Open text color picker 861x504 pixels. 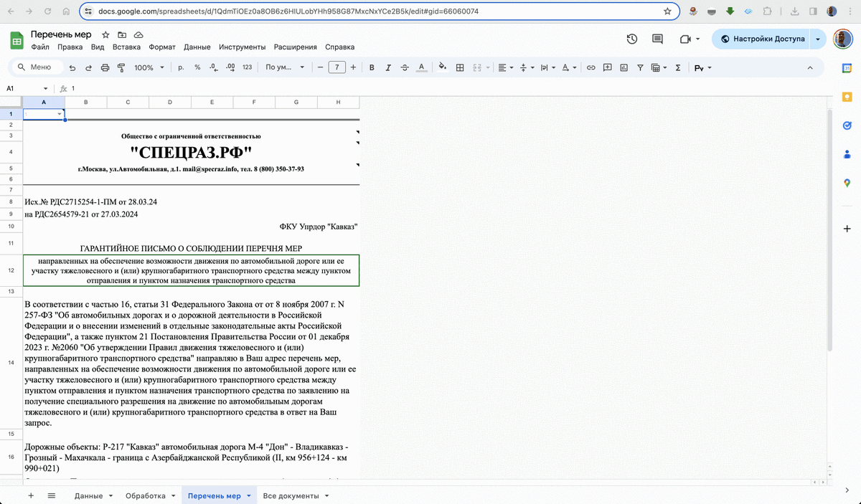pos(421,67)
